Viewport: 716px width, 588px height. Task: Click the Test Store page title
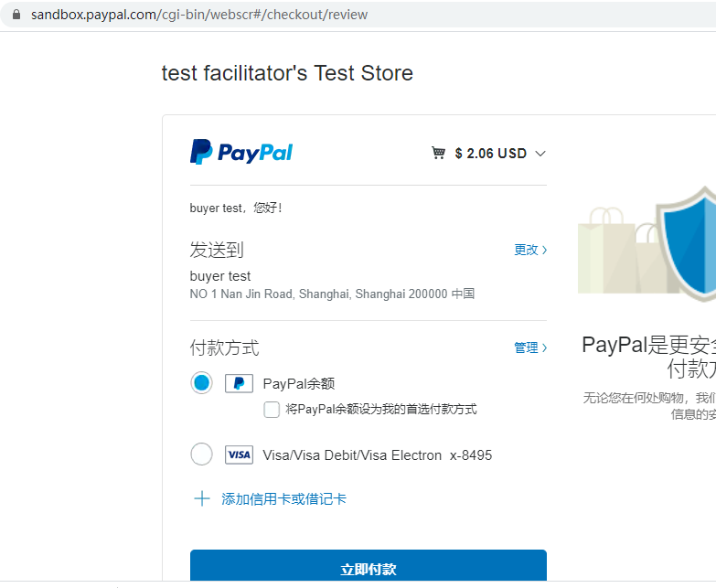coord(287,73)
